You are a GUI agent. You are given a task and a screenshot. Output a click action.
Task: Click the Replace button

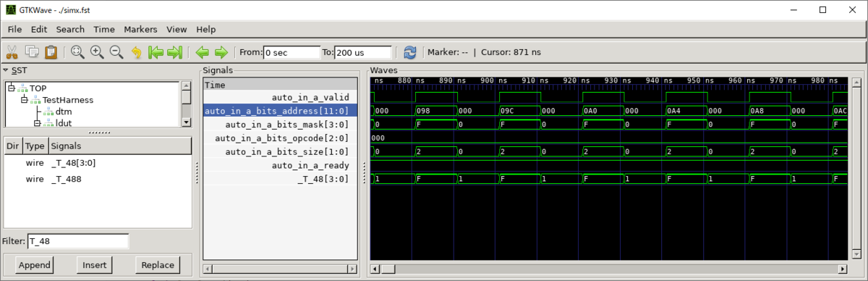(158, 264)
